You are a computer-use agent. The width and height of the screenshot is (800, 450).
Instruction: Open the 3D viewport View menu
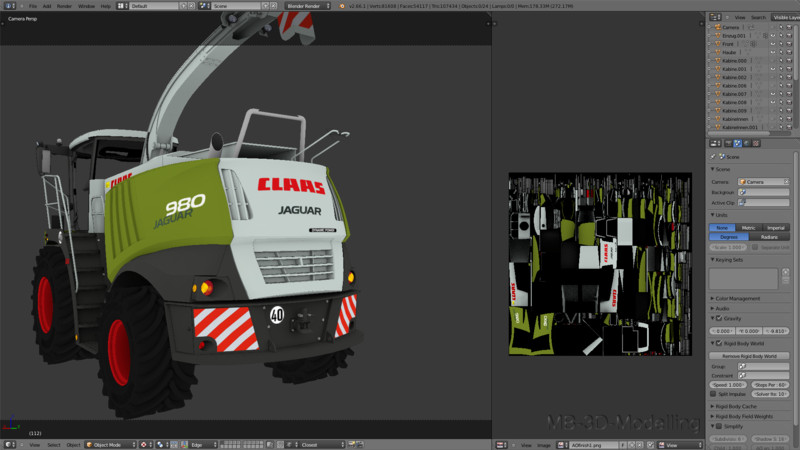(34, 445)
